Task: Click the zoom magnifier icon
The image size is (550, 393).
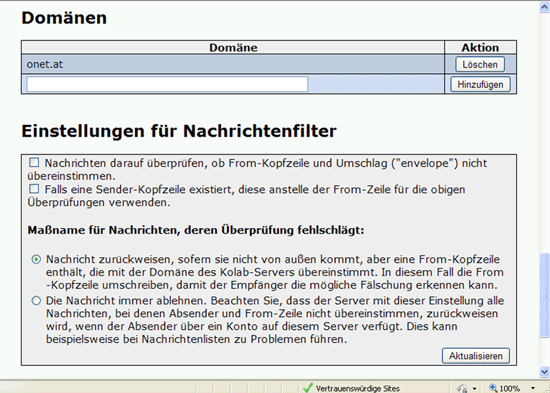Action: 493,388
